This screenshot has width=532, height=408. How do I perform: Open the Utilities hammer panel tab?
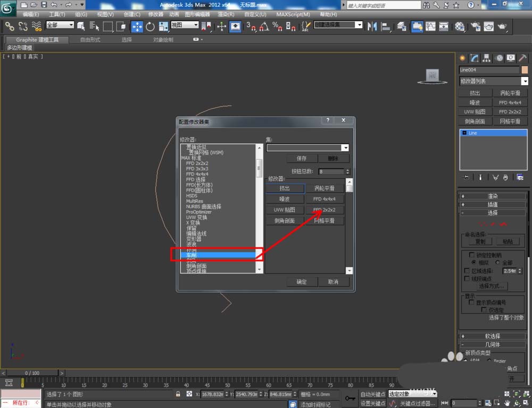(523, 58)
